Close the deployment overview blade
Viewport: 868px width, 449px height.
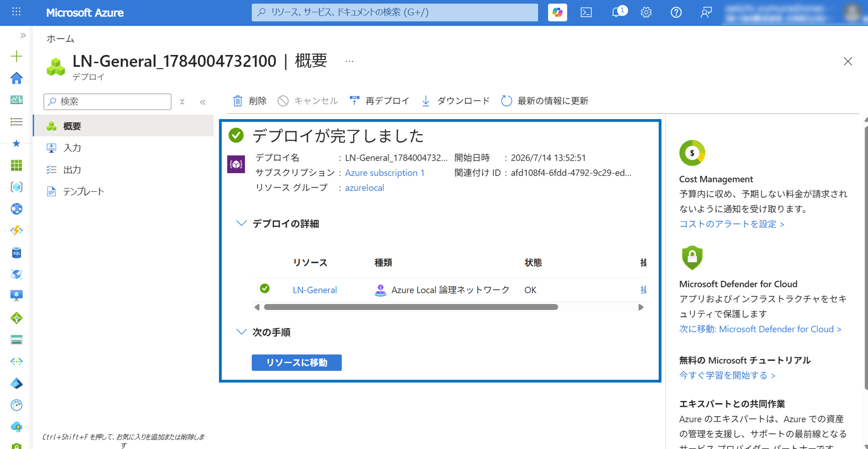point(847,61)
